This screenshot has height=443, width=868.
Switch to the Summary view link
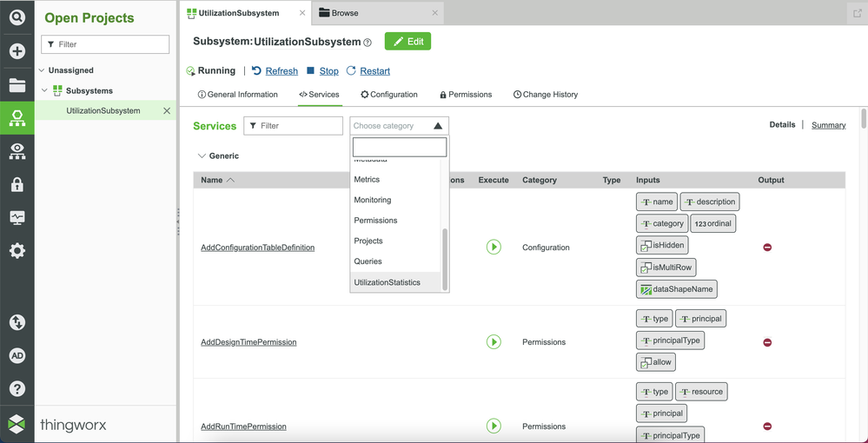(x=828, y=125)
